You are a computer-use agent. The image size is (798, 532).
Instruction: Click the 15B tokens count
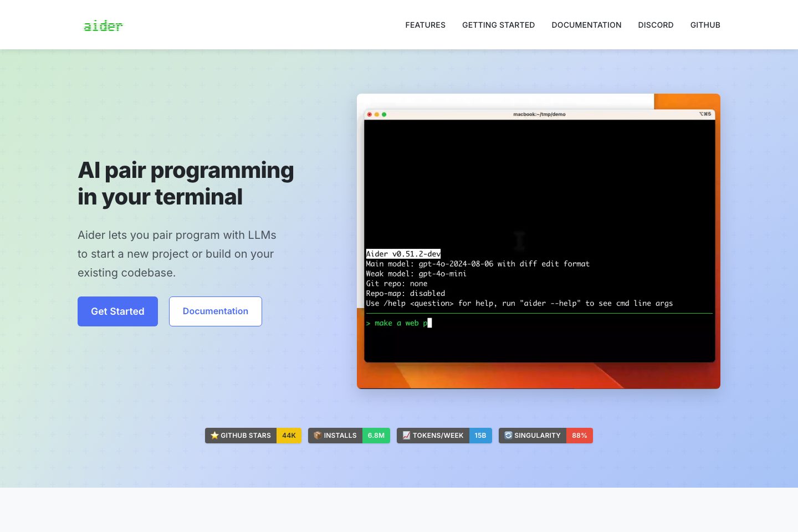(x=480, y=436)
